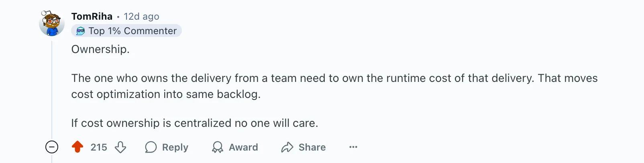Viewport: 644px width, 163px height.
Task: Open TomRiha's avatar profile picture
Action: [x=52, y=23]
